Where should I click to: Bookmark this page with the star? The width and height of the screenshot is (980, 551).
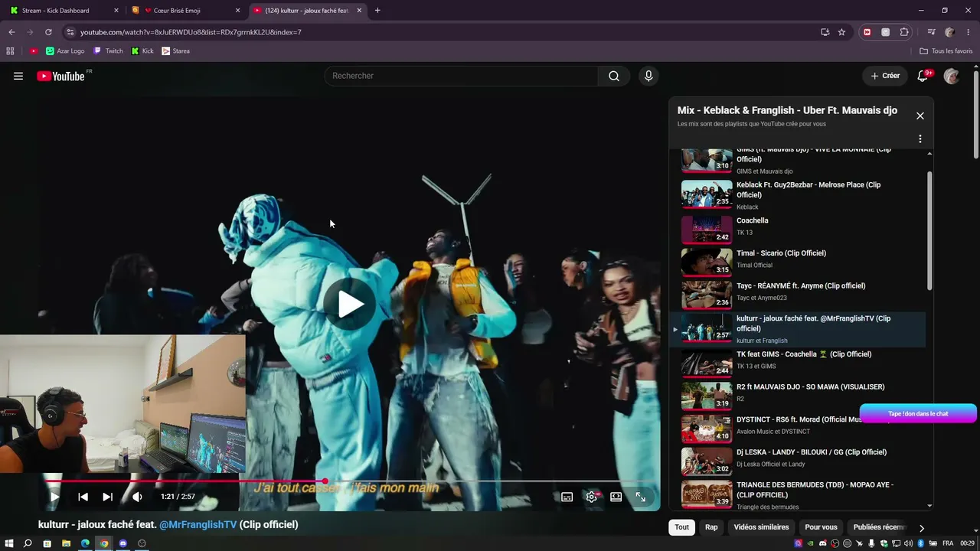pos(841,32)
